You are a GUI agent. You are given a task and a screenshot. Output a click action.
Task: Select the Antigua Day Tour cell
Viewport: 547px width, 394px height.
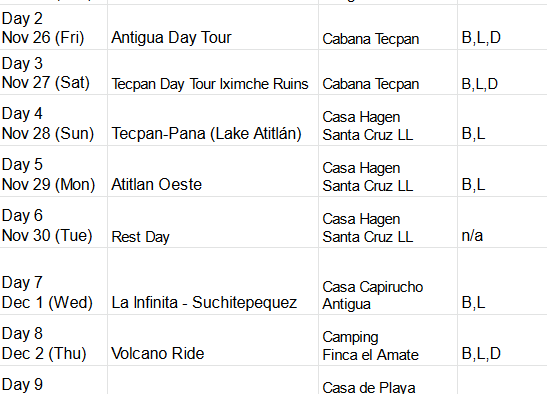[213, 27]
